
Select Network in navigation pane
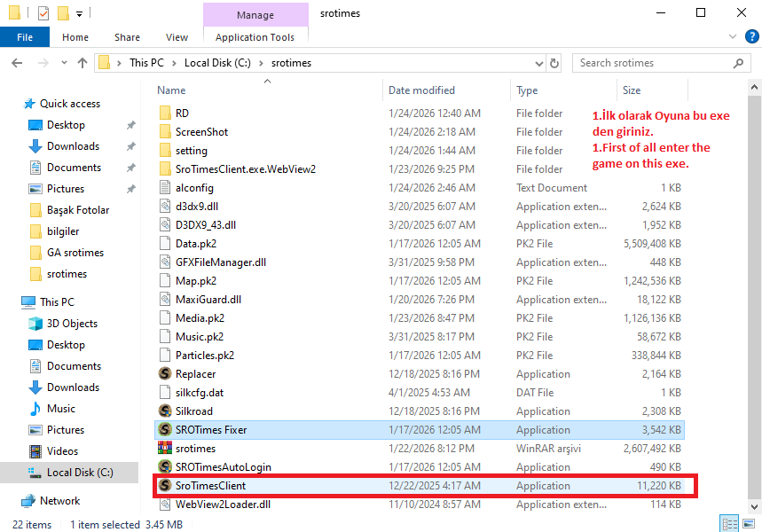click(51, 500)
